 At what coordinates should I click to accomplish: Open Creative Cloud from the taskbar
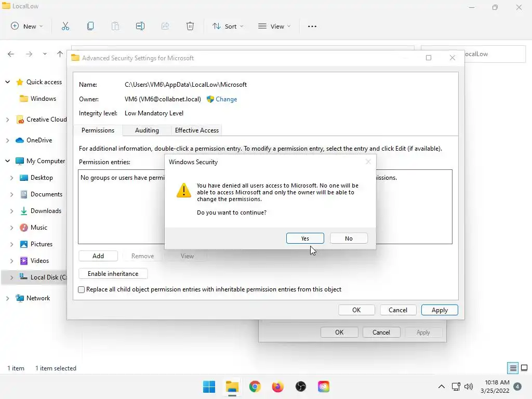323,387
